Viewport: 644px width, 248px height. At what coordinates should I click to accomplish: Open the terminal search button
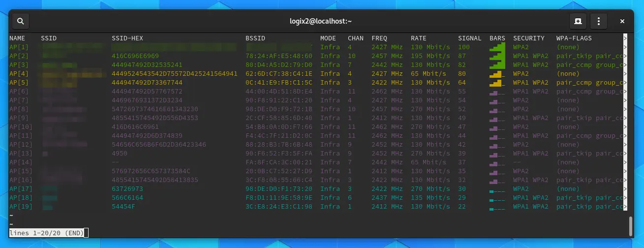(20, 21)
